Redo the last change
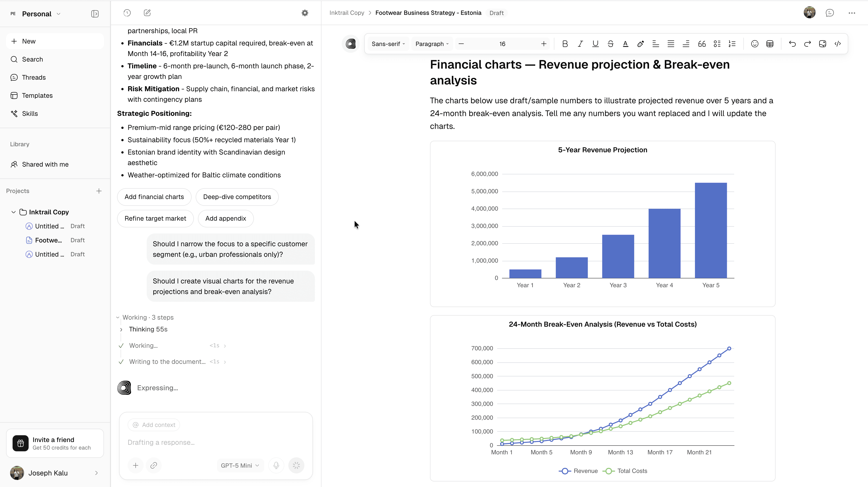 807,43
